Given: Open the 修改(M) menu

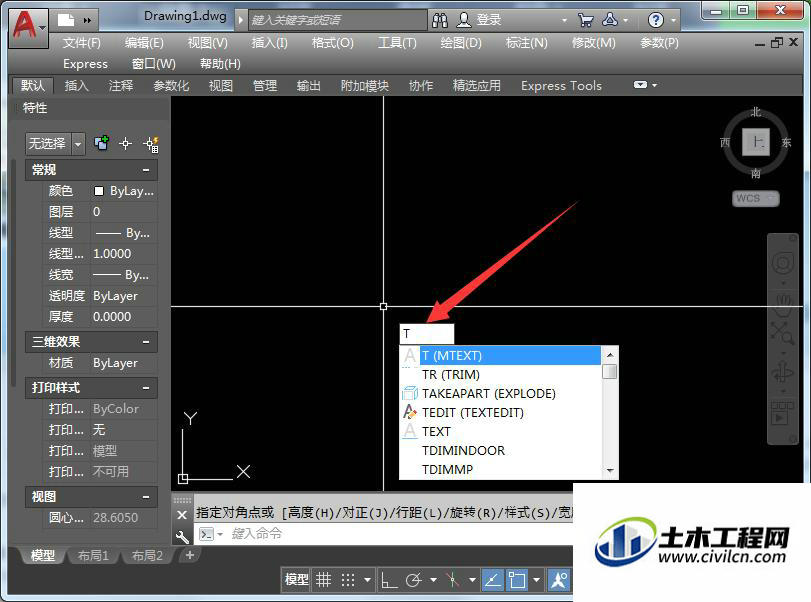Looking at the screenshot, I should (x=594, y=43).
